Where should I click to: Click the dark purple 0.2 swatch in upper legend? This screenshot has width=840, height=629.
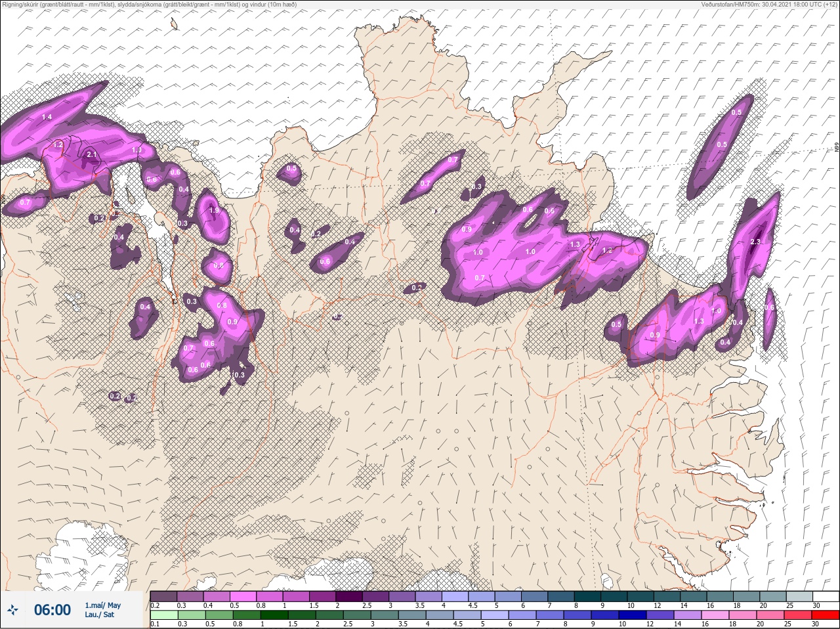tap(163, 596)
